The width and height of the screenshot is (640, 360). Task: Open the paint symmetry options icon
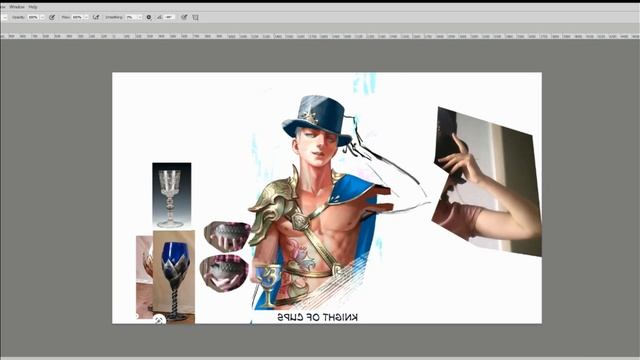point(196,17)
